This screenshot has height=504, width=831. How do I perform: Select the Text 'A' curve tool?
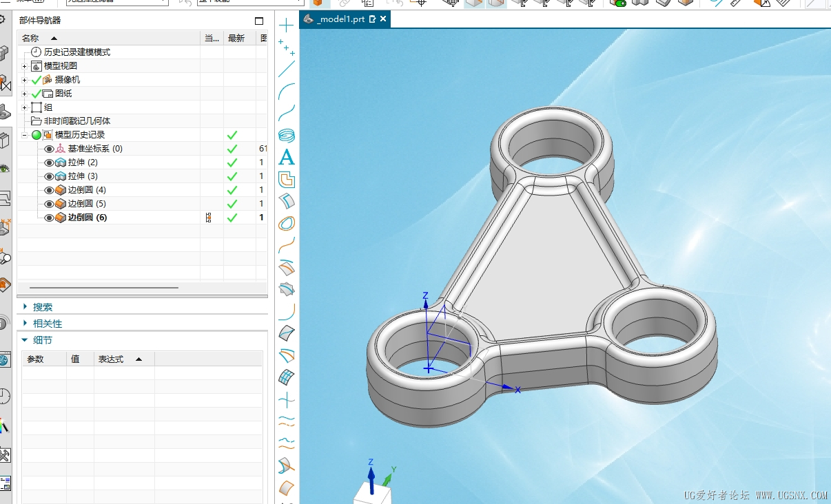pyautogui.click(x=287, y=158)
